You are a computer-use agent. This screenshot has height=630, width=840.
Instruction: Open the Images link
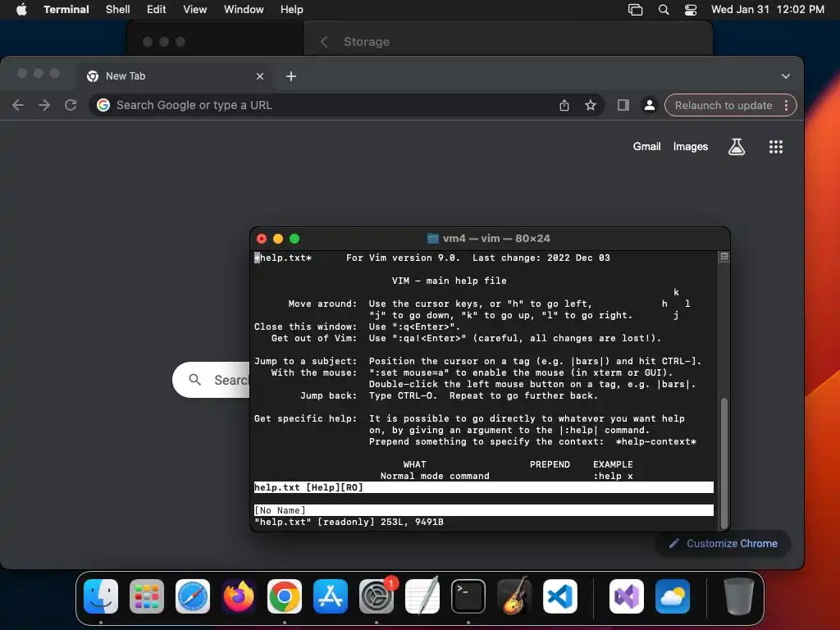[x=691, y=146]
